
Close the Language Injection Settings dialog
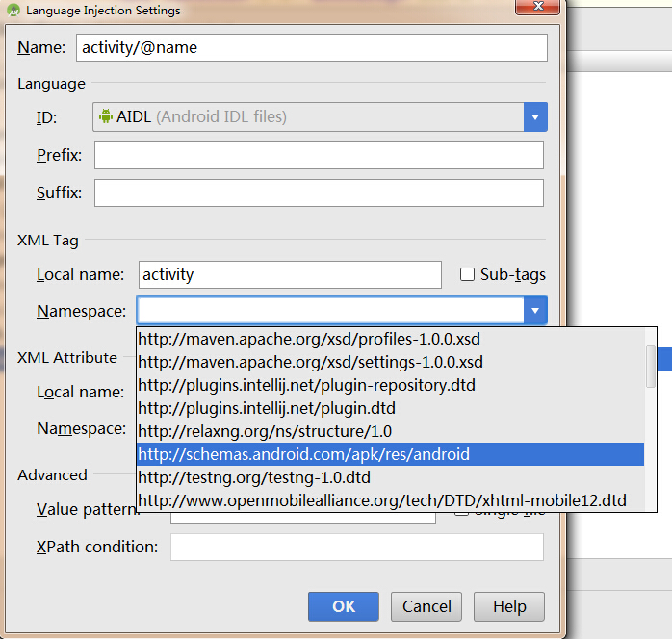tap(538, 7)
